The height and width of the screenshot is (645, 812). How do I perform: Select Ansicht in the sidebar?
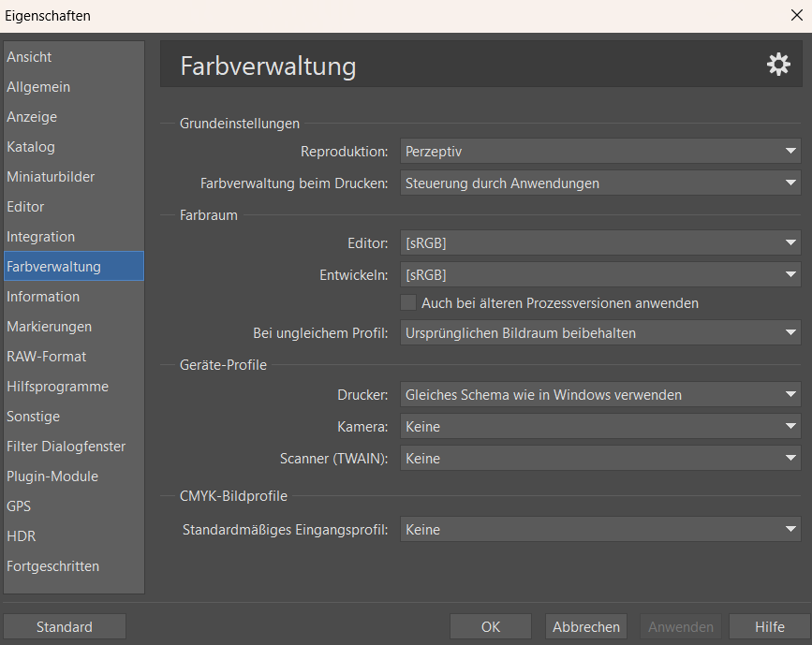tap(74, 57)
